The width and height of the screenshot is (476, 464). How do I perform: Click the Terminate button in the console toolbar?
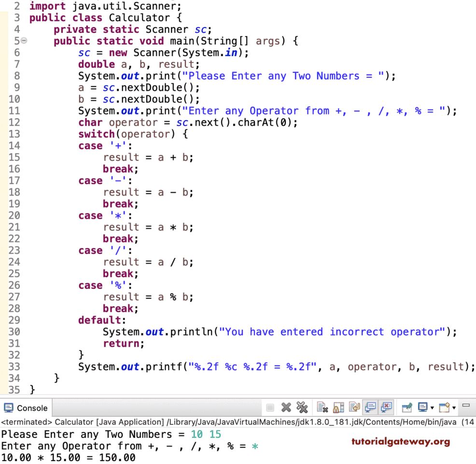269,407
